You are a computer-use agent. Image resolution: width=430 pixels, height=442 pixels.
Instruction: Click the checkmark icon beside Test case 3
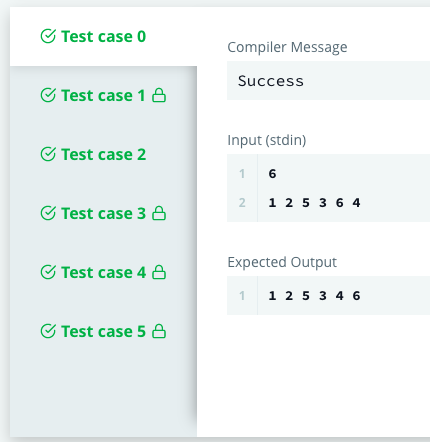point(48,213)
